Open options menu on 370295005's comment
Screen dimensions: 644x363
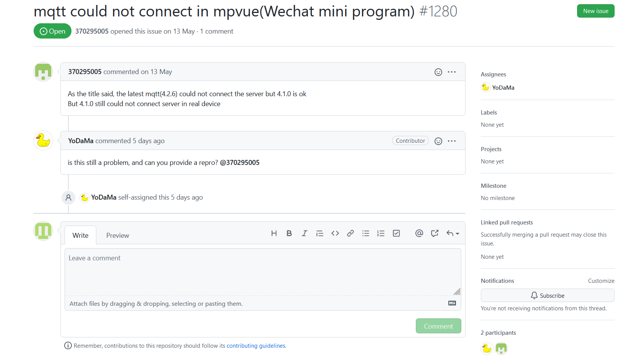pyautogui.click(x=452, y=72)
